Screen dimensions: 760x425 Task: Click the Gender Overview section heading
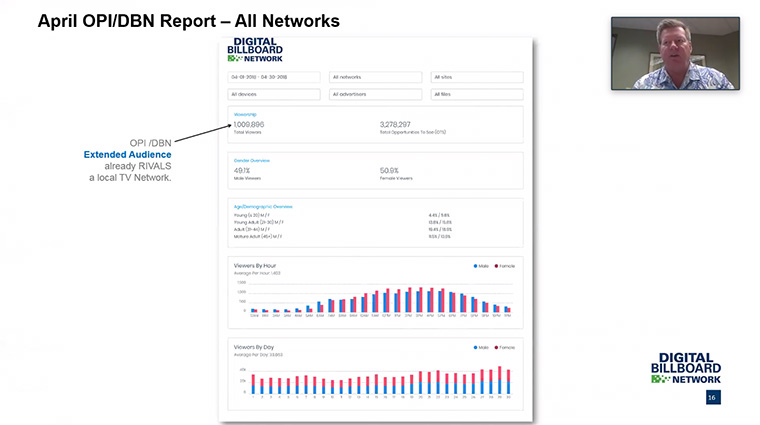click(252, 160)
